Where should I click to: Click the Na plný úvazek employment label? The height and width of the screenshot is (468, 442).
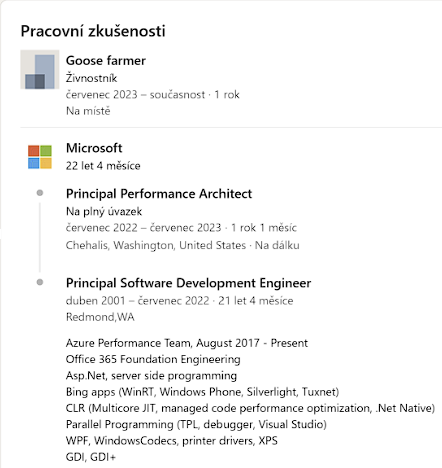(104, 211)
